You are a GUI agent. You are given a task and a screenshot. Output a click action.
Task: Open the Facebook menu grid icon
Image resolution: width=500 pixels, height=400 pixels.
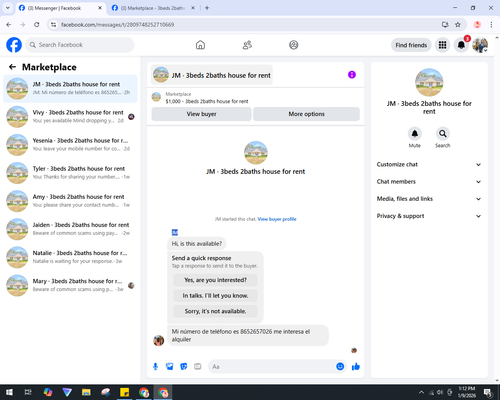[x=442, y=45]
